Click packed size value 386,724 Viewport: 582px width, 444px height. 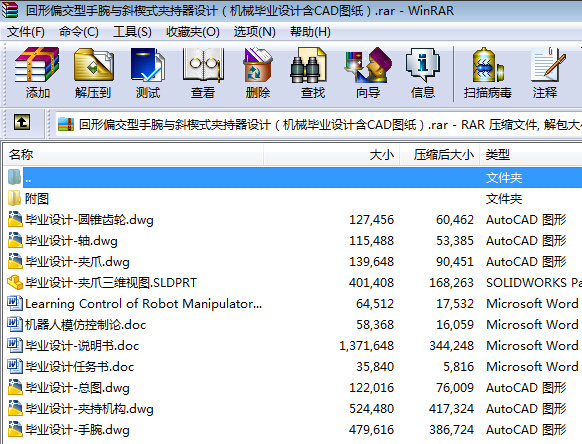click(x=451, y=430)
